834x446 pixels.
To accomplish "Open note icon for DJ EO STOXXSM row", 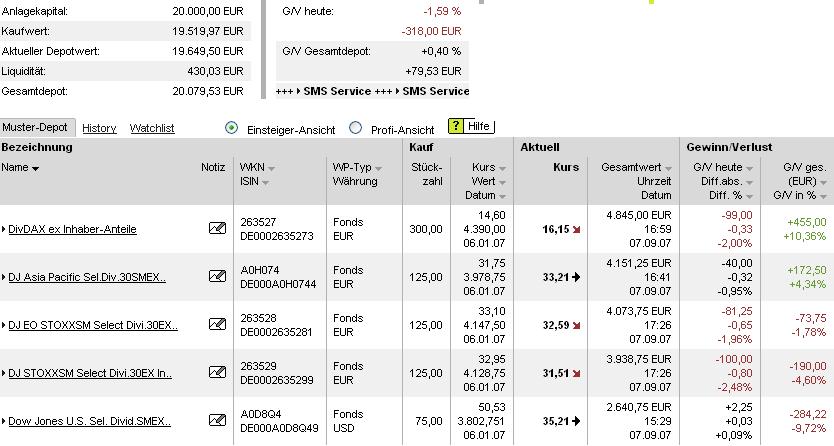I will pos(217,325).
